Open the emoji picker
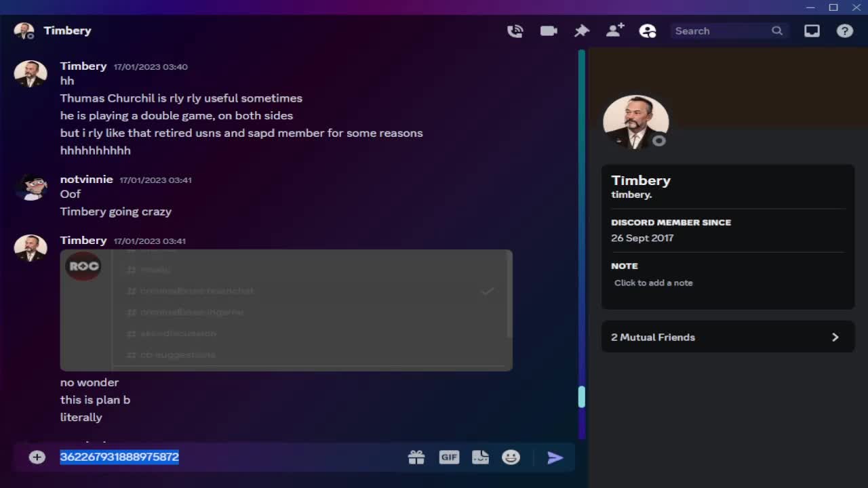This screenshot has width=868, height=488. click(511, 457)
